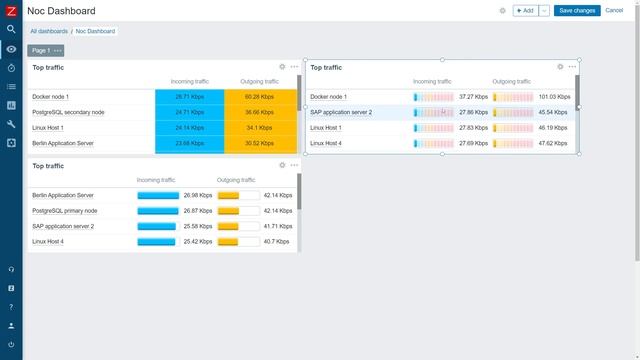Image resolution: width=640 pixels, height=360 pixels.
Task: Click Berlin Application Server in top-left widget
Action: 63,143
